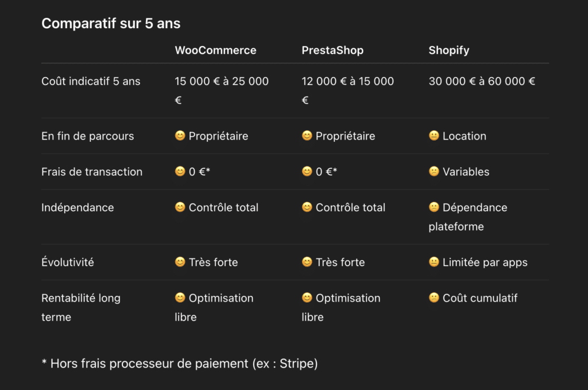
Task: Click the smiley emoji beside PrestaShop 0 €*
Action: click(307, 172)
